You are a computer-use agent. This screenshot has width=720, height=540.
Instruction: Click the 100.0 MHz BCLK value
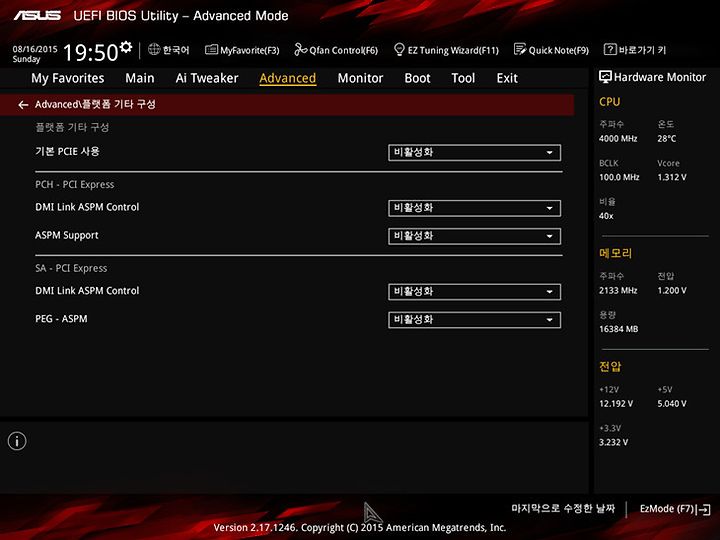click(x=619, y=177)
